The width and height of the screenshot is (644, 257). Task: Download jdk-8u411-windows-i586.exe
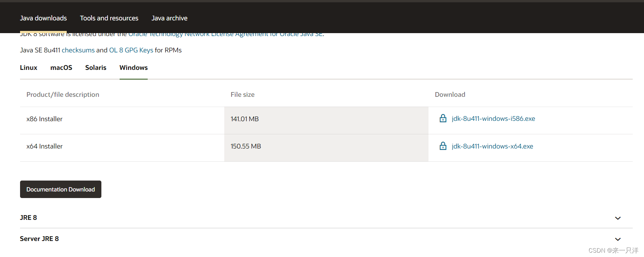click(x=493, y=119)
